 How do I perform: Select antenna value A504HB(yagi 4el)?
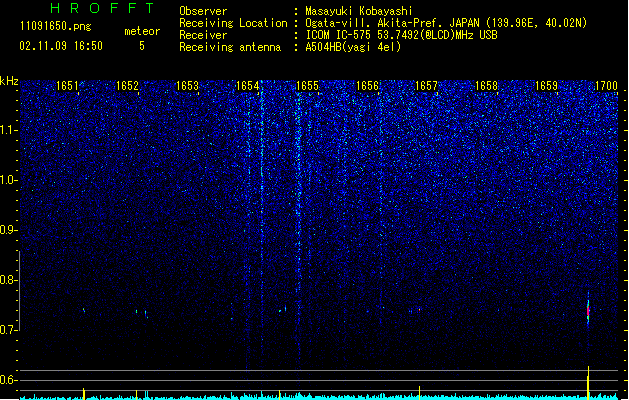point(353,47)
